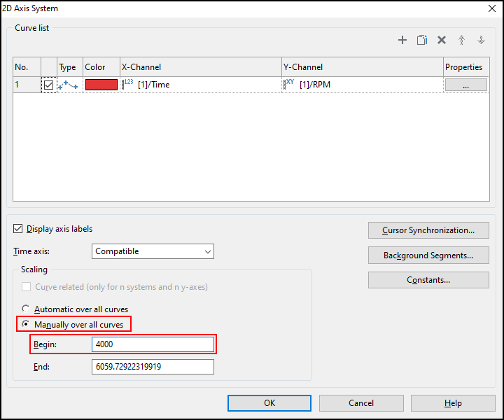Viewport: 504px width, 420px height.
Task: Click the copy curve icon
Action: (422, 41)
